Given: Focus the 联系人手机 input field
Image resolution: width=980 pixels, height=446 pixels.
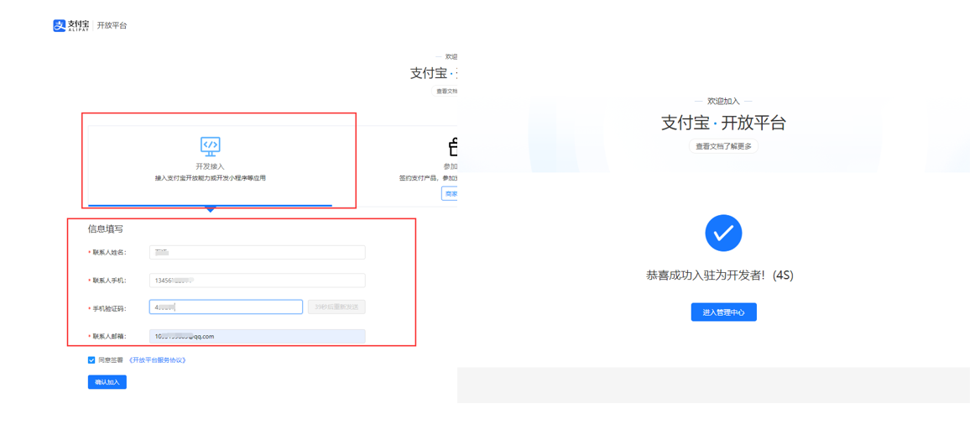Looking at the screenshot, I should 258,281.
